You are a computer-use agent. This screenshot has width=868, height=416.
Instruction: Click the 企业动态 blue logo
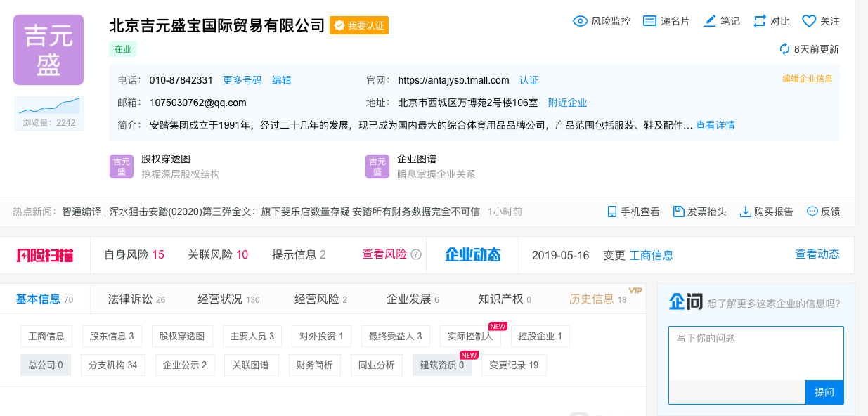[472, 254]
